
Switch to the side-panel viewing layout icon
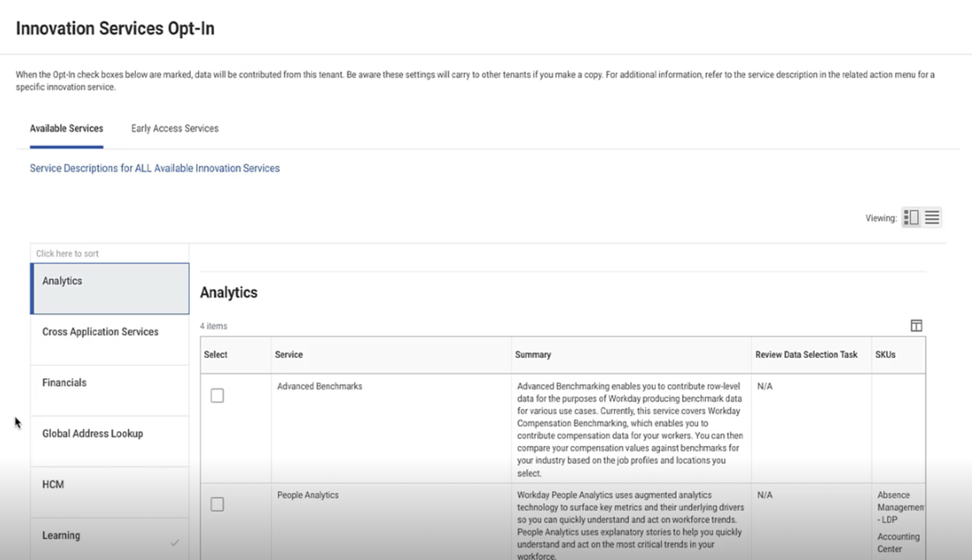[x=911, y=217]
